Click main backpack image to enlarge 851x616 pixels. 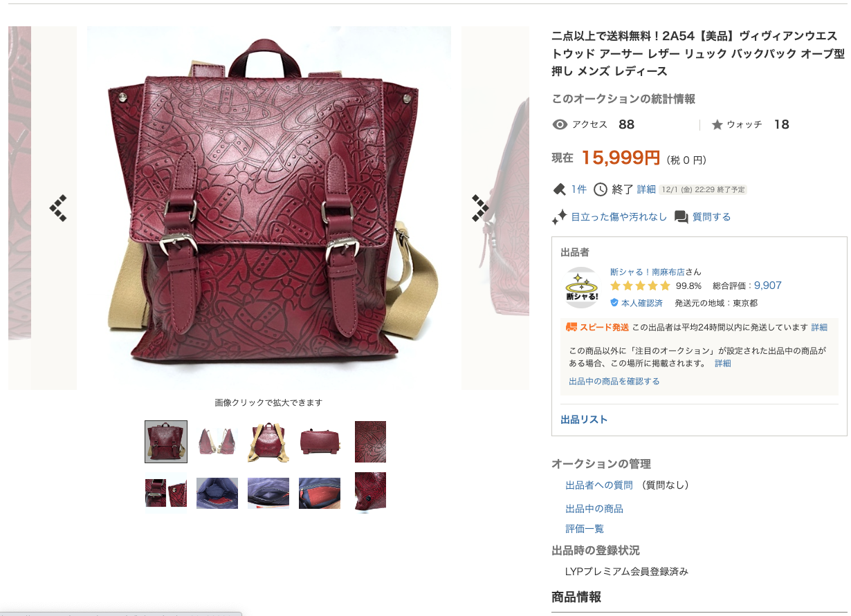tap(268, 208)
